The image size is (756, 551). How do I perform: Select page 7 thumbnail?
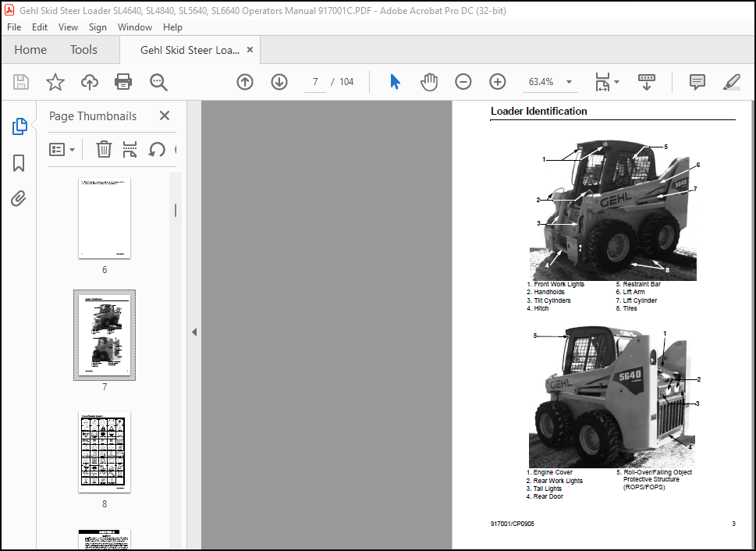point(105,335)
